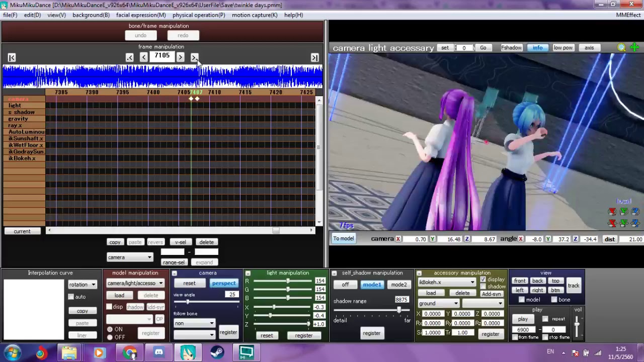Step back one frame arrow
The height and width of the screenshot is (362, 644).
pos(144,57)
